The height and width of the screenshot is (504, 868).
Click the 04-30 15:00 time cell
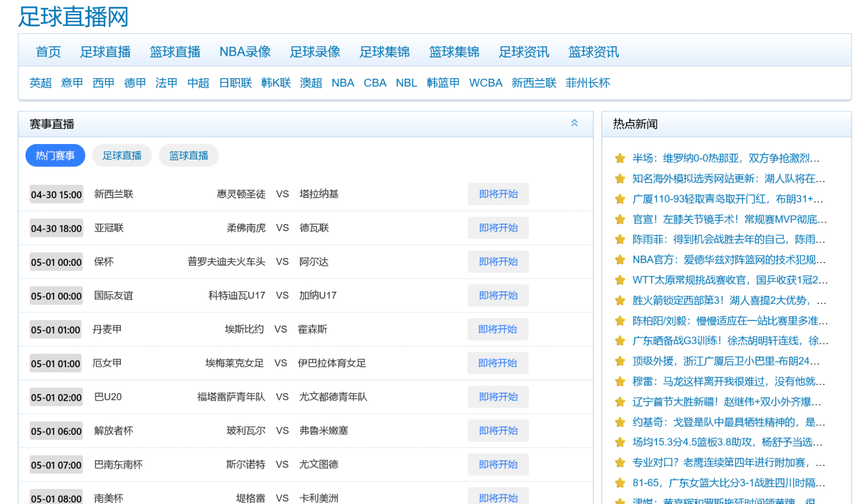pyautogui.click(x=56, y=194)
